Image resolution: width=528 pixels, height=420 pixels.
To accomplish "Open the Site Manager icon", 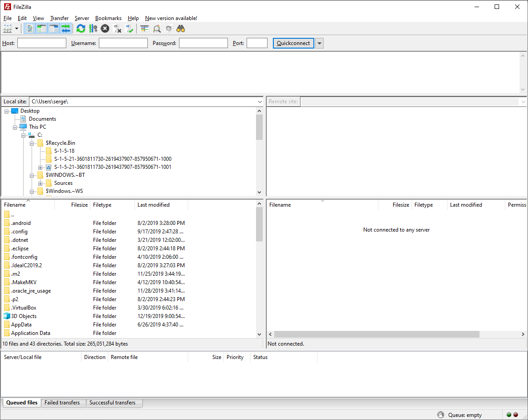I will pyautogui.click(x=8, y=29).
